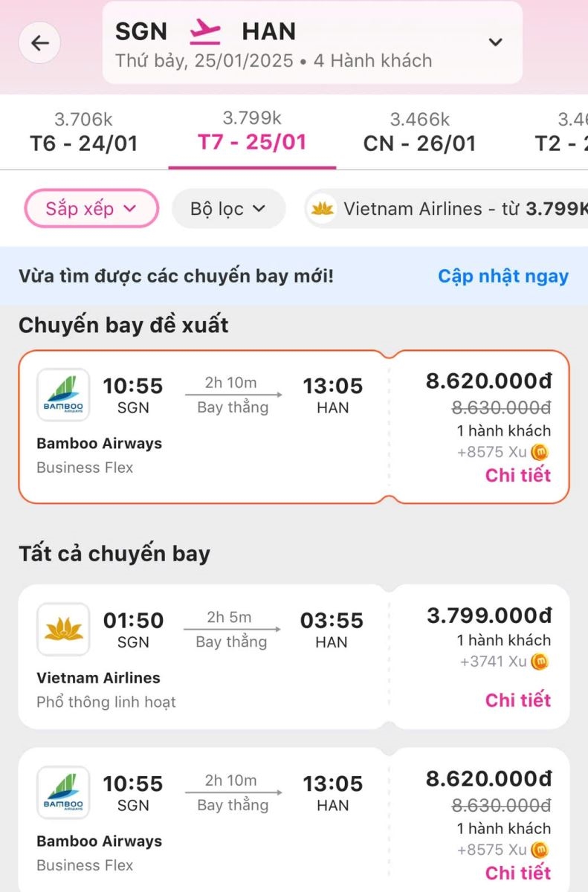Click the Bamboo Airways logo in the bottom flight card
Screen dimensions: 588x892
click(x=63, y=793)
